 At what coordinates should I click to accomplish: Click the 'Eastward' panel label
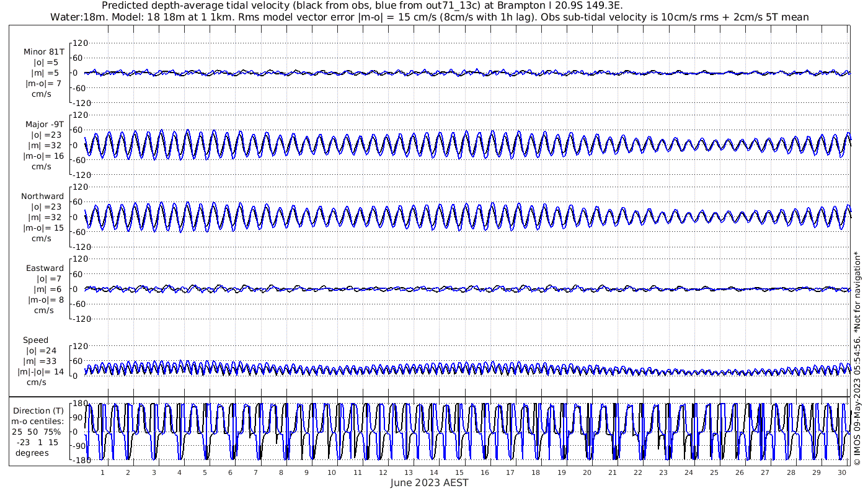[x=45, y=268]
